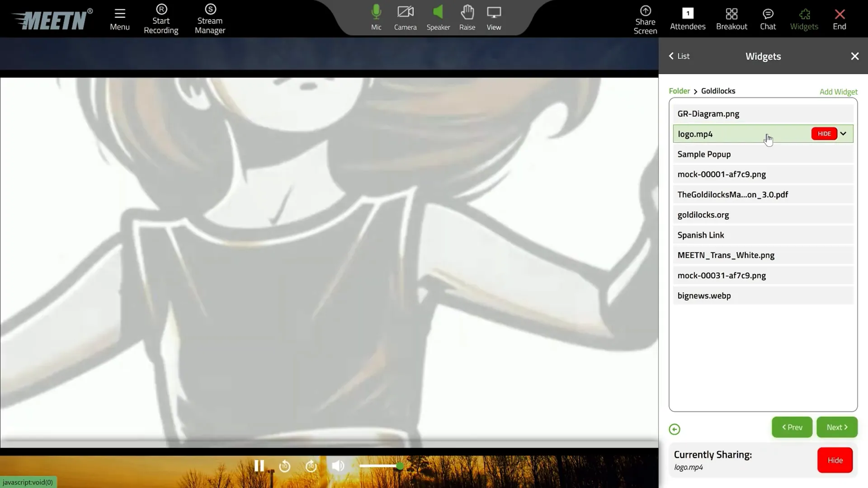Image resolution: width=868 pixels, height=488 pixels.
Task: Click the green circled arrow icon
Action: tap(674, 429)
